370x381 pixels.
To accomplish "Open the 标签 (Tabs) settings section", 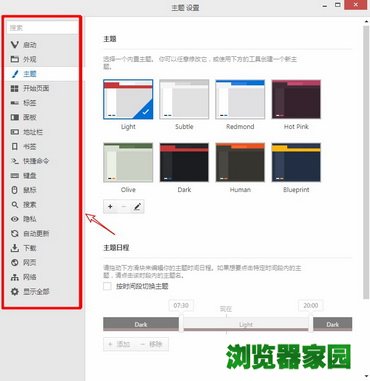I will 42,103.
